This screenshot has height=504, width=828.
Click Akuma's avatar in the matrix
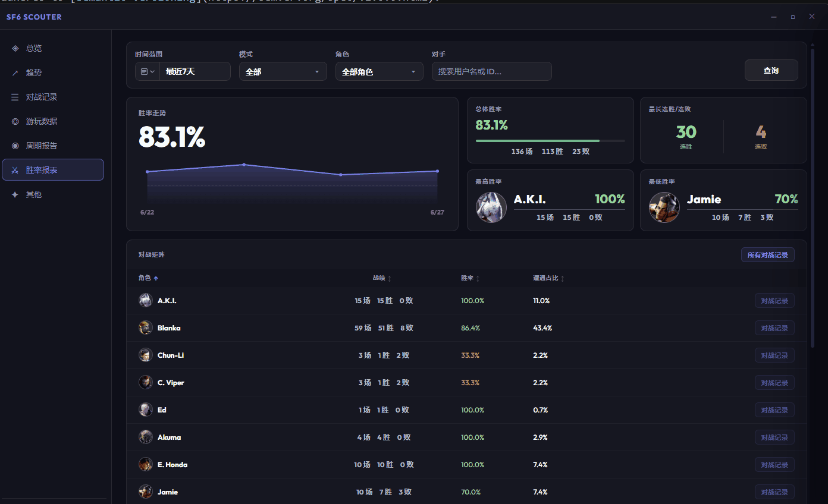click(146, 437)
